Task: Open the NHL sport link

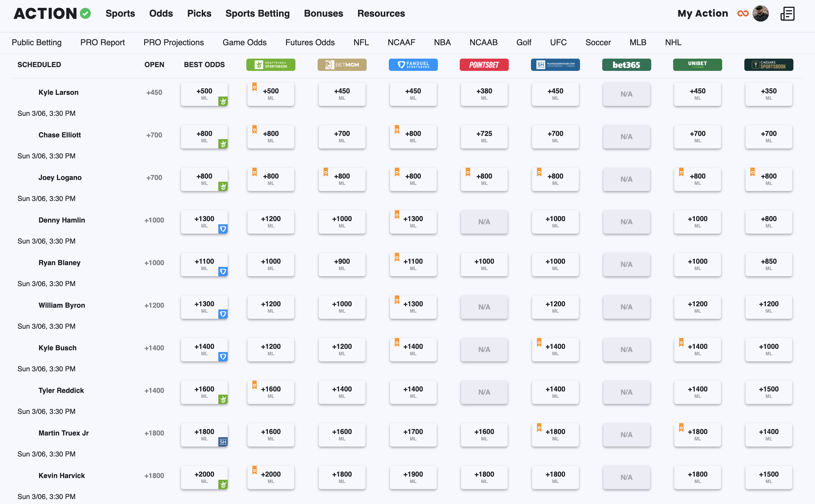Action: (673, 42)
